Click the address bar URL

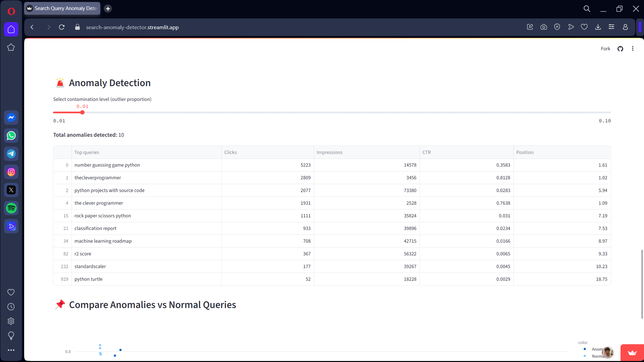pos(132,27)
